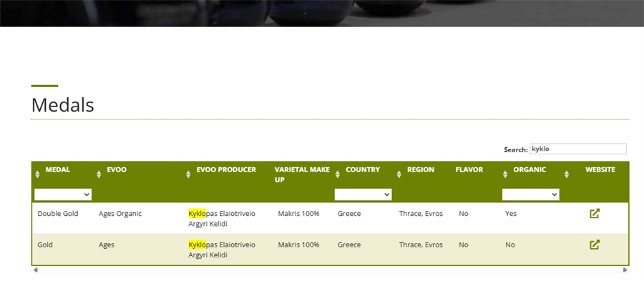Open the Country filter dropdown
This screenshot has width=644, height=281.
(363, 195)
